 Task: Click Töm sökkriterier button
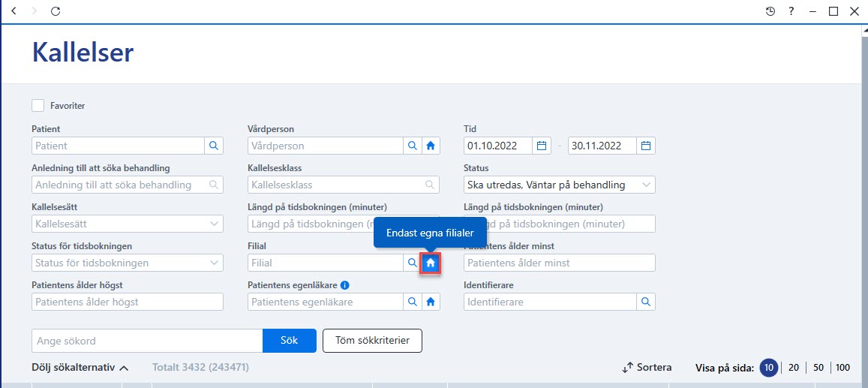pyautogui.click(x=372, y=341)
